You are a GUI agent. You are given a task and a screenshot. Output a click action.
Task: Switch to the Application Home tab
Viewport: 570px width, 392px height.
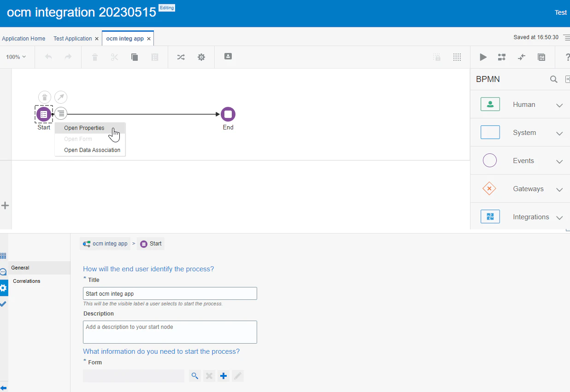click(24, 39)
